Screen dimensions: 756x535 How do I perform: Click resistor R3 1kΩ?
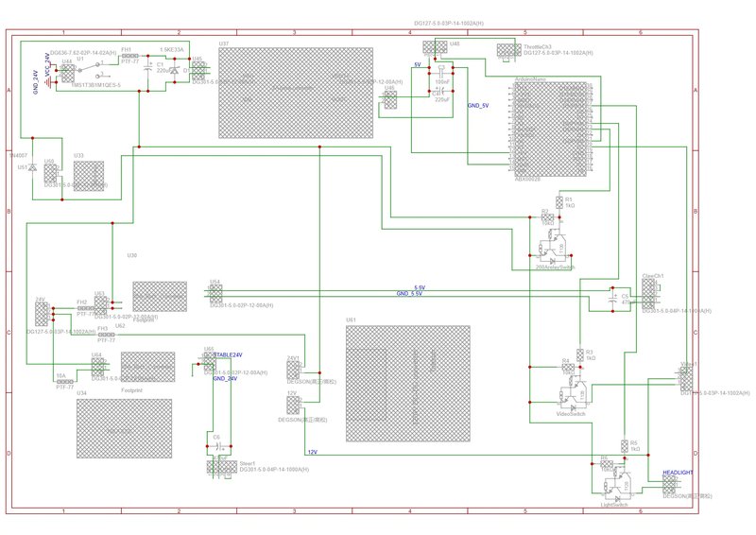click(580, 355)
